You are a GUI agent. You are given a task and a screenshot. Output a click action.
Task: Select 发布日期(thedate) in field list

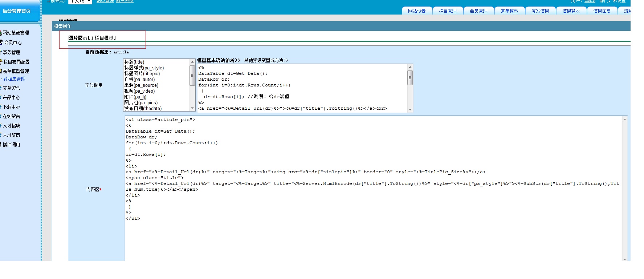pos(143,109)
